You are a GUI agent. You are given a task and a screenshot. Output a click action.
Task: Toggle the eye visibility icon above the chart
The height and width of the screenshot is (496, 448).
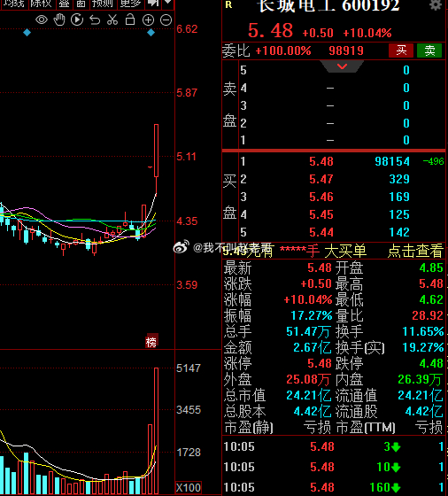click(42, 19)
